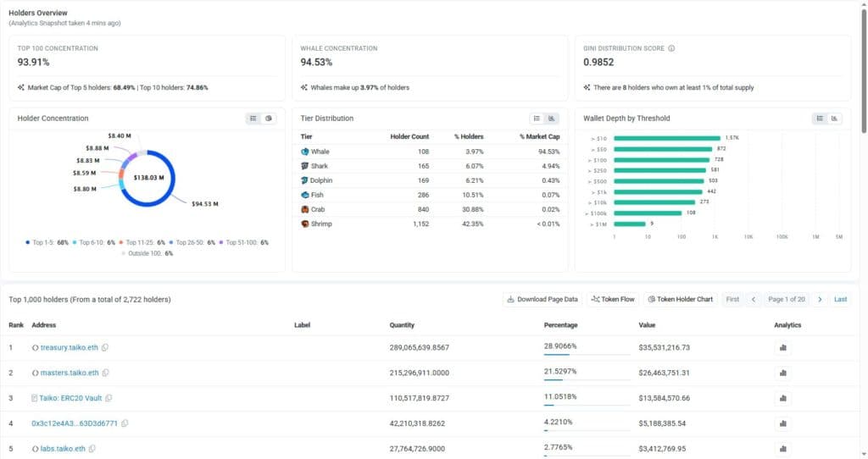The height and width of the screenshot is (459, 868).
Task: Switch Holder Concentration to list view
Action: tap(253, 119)
